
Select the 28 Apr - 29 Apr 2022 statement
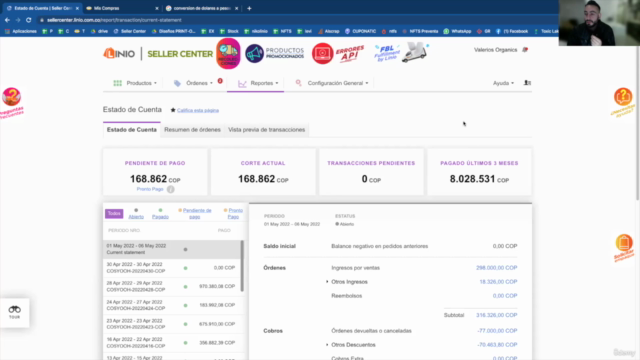[x=172, y=287]
